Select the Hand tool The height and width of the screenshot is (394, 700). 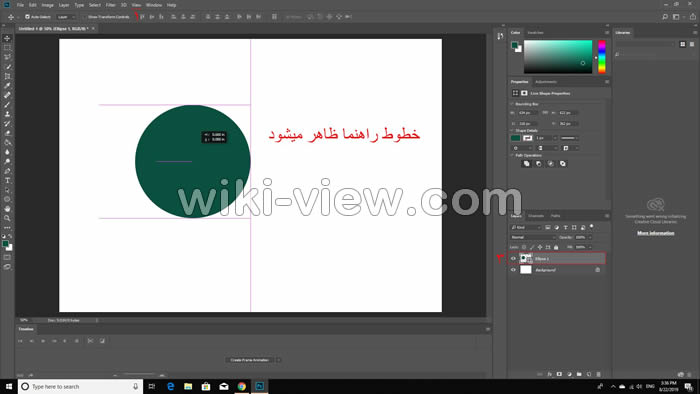[x=7, y=208]
